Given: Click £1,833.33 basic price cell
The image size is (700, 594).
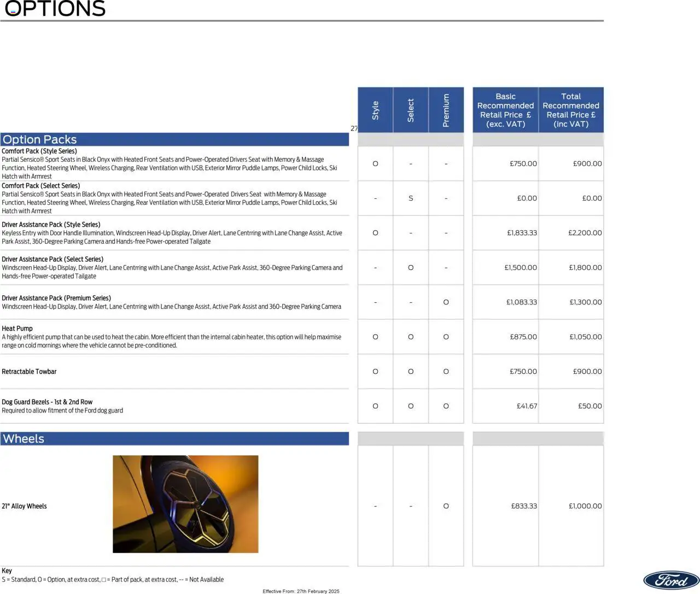Looking at the screenshot, I should coord(522,233).
